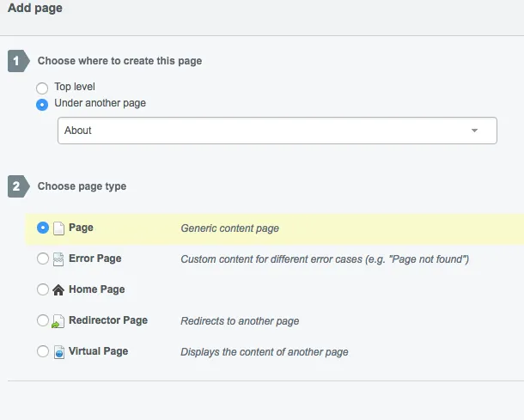This screenshot has width=524, height=420.
Task: Click the Error Page icon
Action: click(x=59, y=259)
